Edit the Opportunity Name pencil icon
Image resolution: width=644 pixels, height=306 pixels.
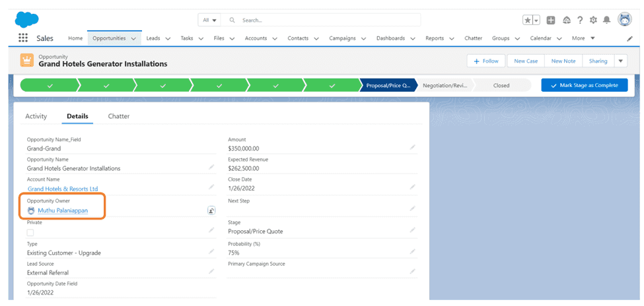pos(211,167)
